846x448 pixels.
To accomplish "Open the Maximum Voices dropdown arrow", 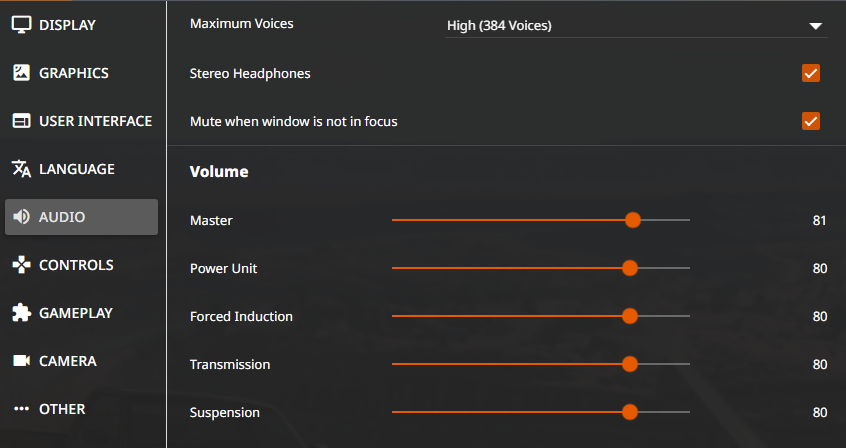I will pyautogui.click(x=815, y=26).
